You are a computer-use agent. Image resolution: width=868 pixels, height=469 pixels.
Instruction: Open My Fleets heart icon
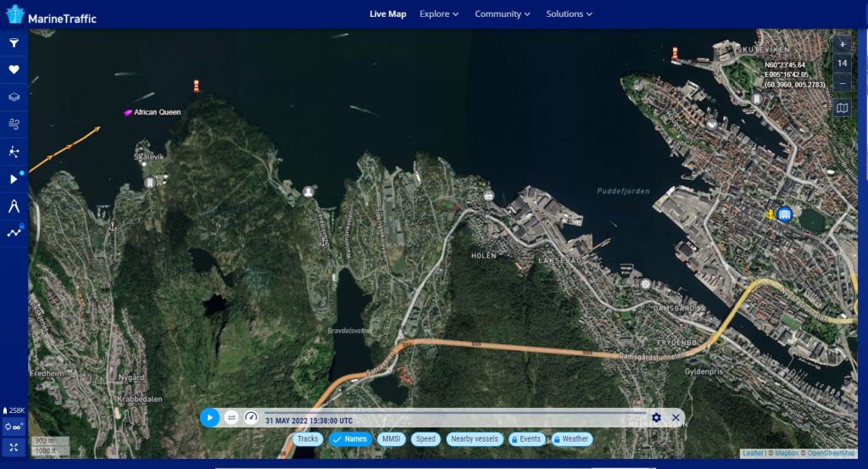pos(14,70)
